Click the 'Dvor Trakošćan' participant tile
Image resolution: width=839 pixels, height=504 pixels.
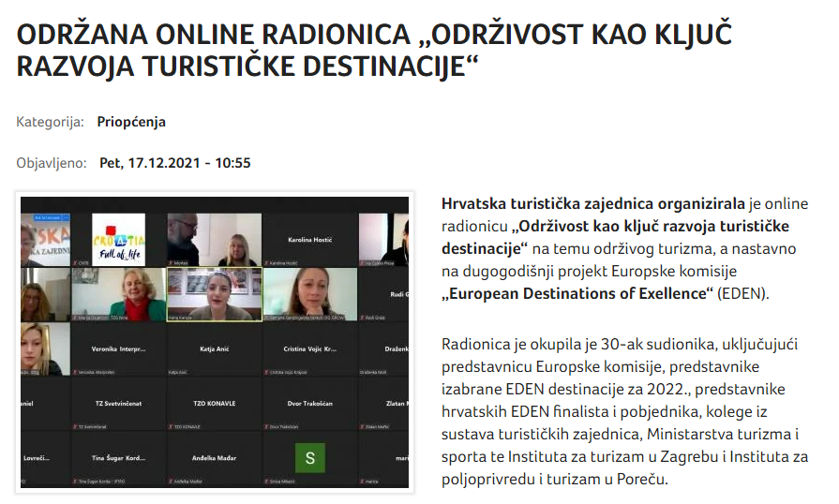[x=309, y=403]
